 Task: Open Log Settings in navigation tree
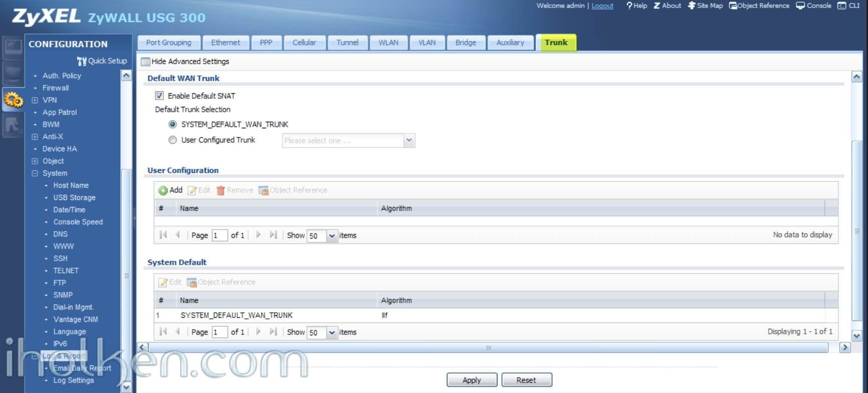[73, 380]
